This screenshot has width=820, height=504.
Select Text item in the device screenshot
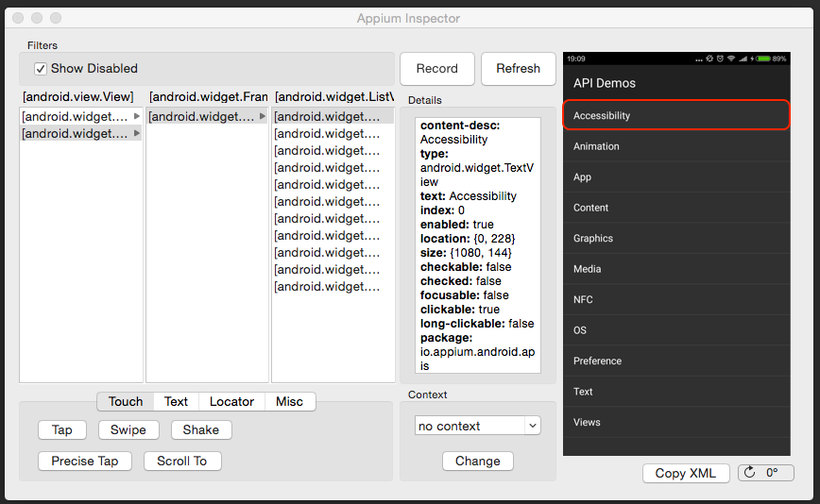676,392
